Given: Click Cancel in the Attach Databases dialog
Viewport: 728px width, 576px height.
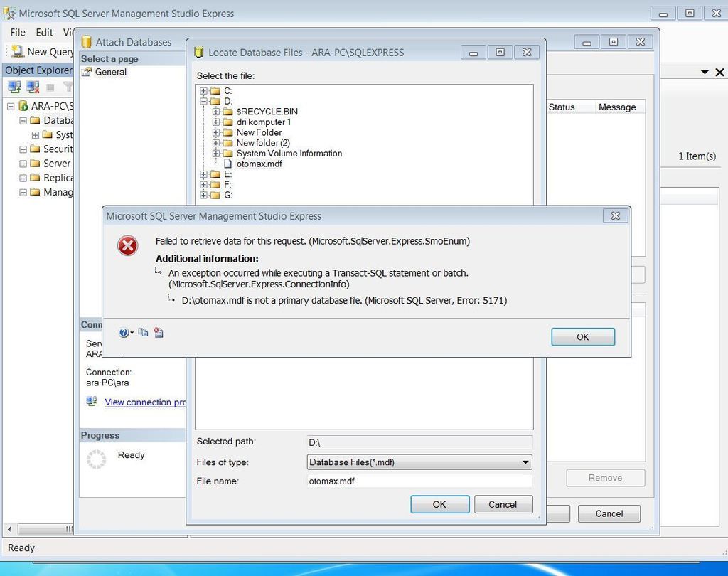Looking at the screenshot, I should [x=609, y=513].
